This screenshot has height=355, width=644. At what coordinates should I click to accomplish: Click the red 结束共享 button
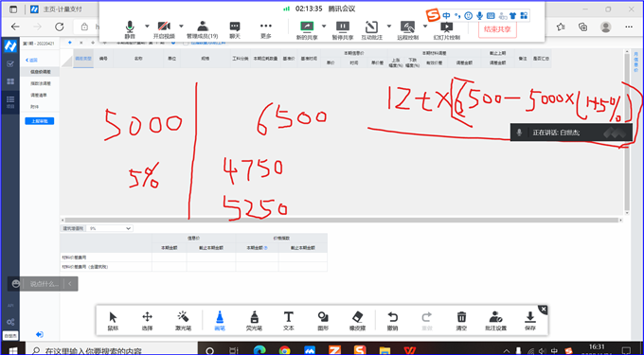tap(497, 29)
